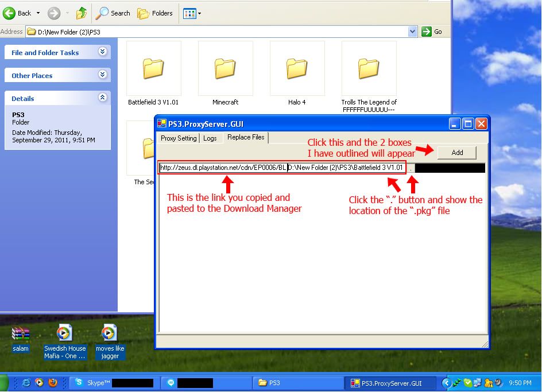Image resolution: width=542 pixels, height=392 pixels.
Task: Open the Logs tab in PS3.ProxyServer.GUI
Action: 210,138
